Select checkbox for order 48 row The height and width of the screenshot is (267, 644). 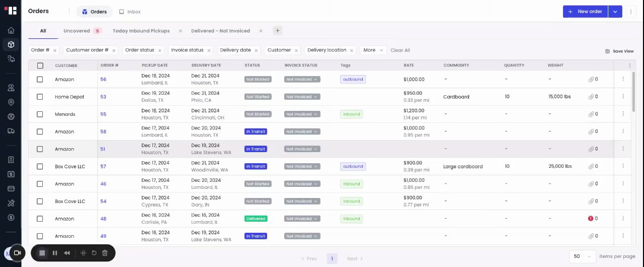click(40, 219)
